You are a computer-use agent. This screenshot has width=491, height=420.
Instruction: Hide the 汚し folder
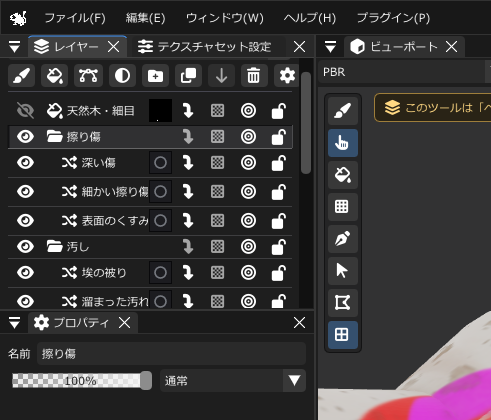[x=25, y=247]
